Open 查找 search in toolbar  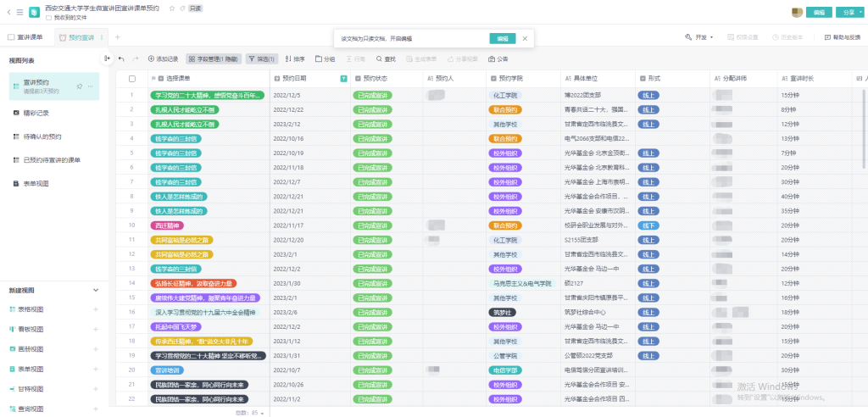pyautogui.click(x=386, y=58)
